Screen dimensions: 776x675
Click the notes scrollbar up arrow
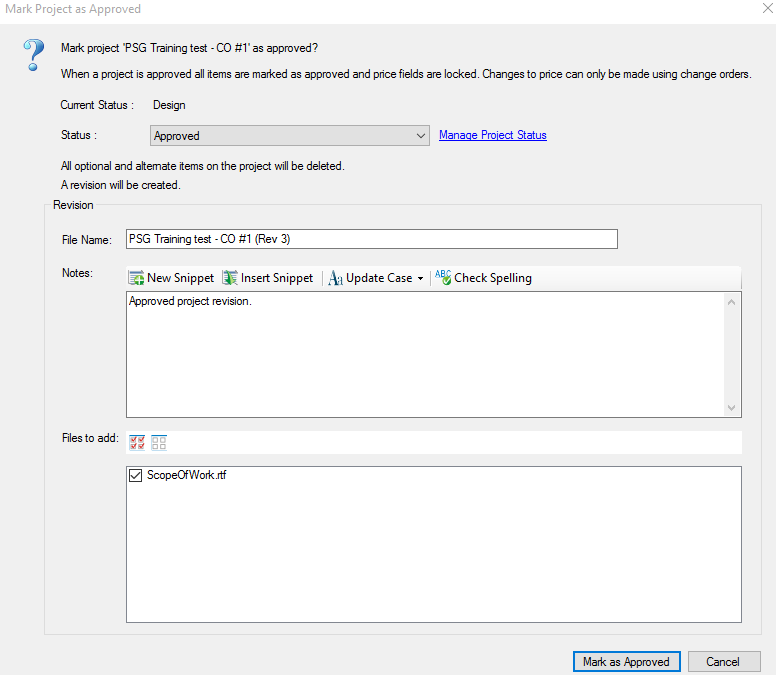click(731, 302)
